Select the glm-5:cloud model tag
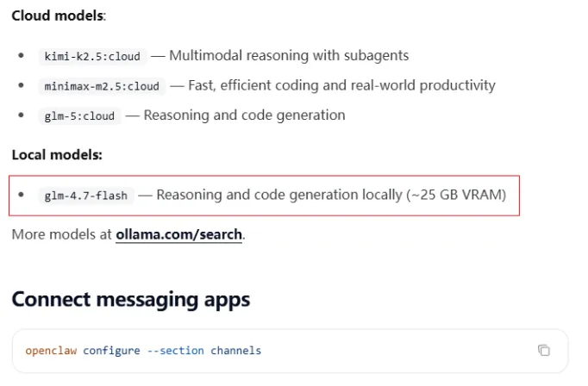This screenshot has height=386, width=588. click(80, 115)
